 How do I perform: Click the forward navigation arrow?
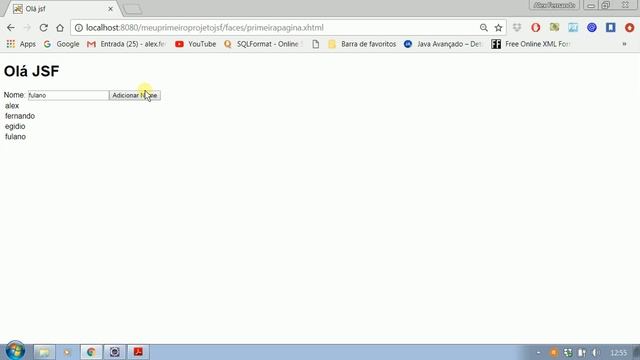point(27,28)
